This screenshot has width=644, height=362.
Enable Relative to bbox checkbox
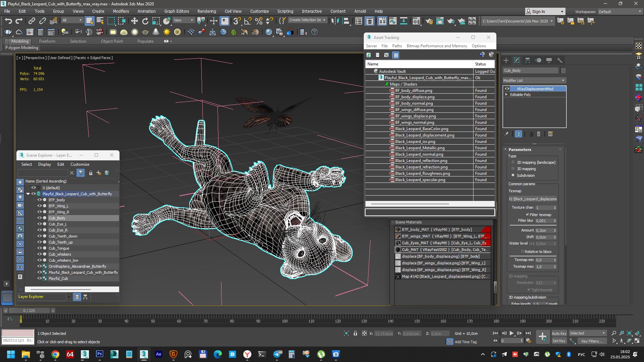pyautogui.click(x=523, y=252)
